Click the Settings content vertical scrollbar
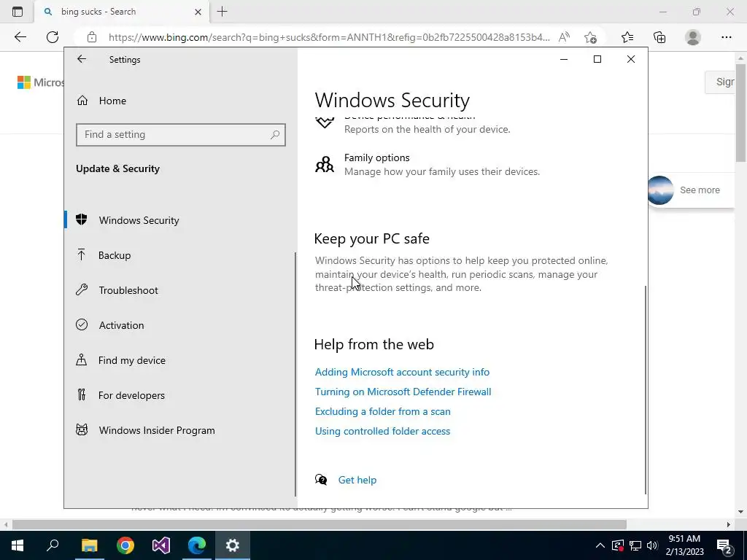Image resolution: width=747 pixels, height=560 pixels. pos(646,389)
